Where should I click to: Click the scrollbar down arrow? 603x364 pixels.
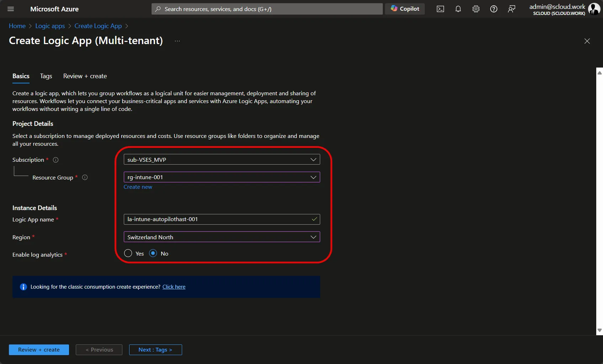pos(599,330)
